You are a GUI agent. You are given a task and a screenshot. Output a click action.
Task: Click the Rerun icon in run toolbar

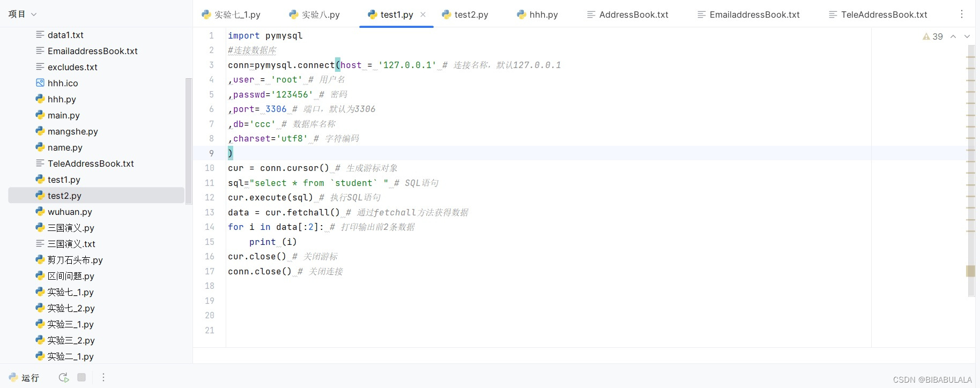[x=64, y=377]
